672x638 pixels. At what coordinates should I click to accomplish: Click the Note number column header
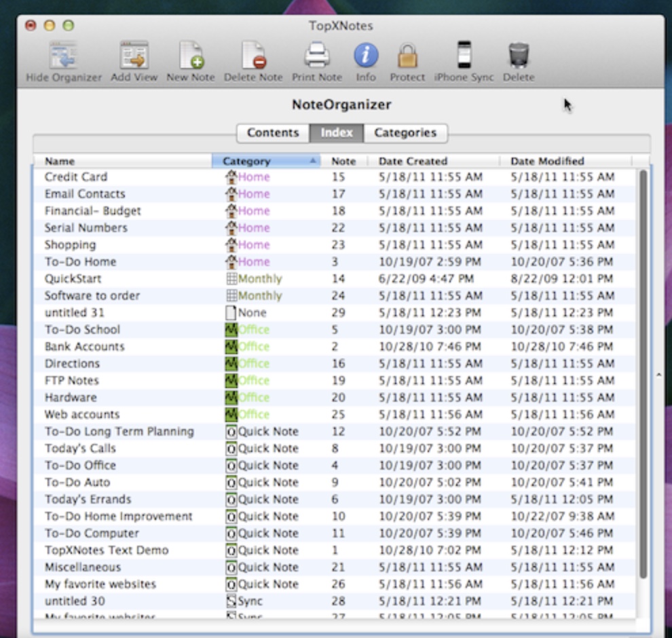(343, 162)
